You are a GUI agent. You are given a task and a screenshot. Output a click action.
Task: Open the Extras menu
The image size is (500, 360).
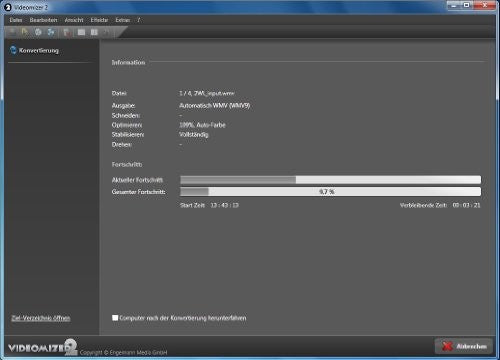(122, 20)
